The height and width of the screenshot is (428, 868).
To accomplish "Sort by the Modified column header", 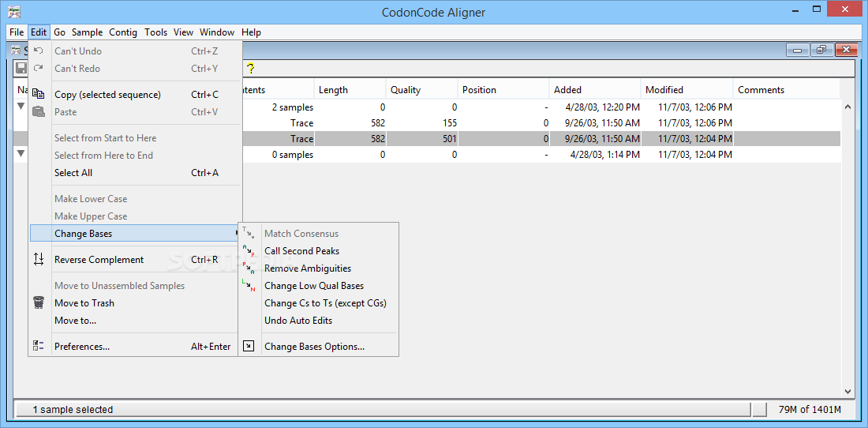I will coord(687,90).
